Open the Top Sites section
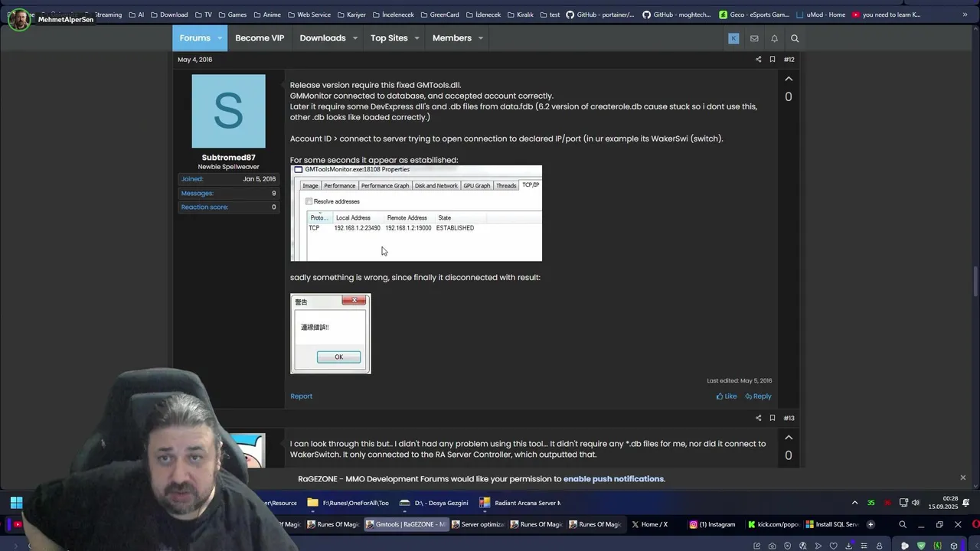Image resolution: width=980 pixels, height=551 pixels. (x=389, y=38)
